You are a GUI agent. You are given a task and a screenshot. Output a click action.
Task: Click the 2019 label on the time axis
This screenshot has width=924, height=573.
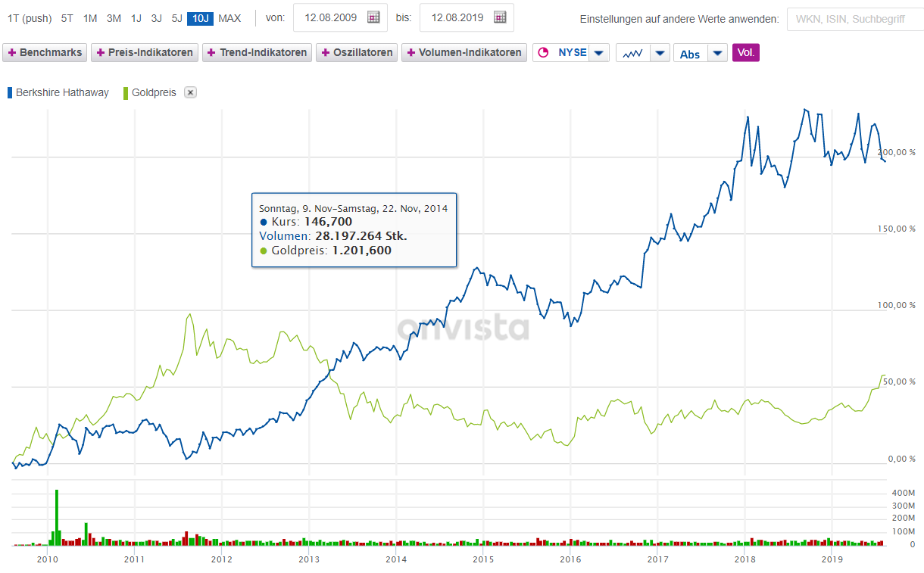[x=832, y=559]
